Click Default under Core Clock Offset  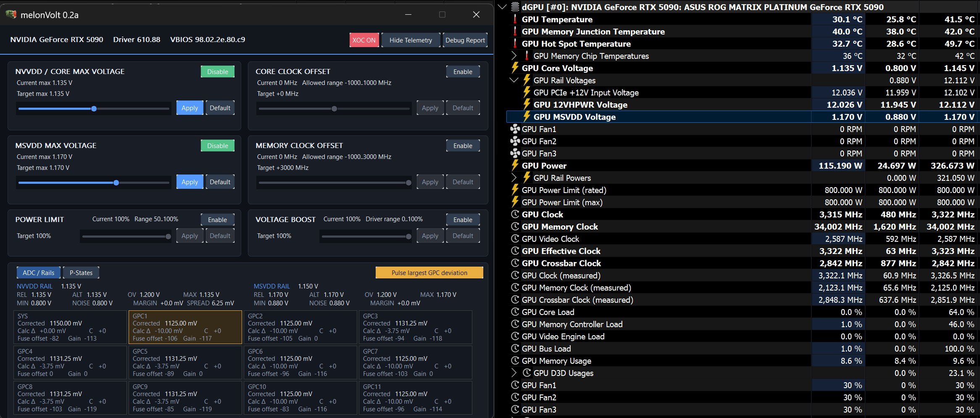[x=463, y=108]
